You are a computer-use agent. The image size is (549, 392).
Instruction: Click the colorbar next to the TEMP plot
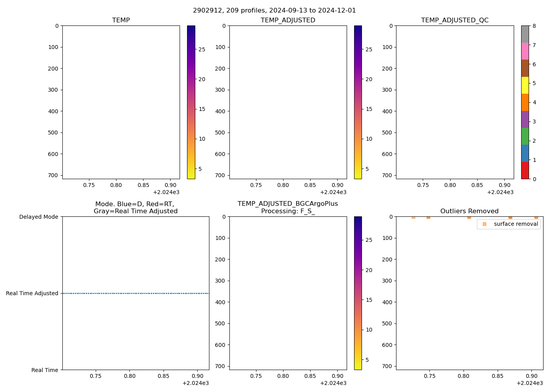191,102
